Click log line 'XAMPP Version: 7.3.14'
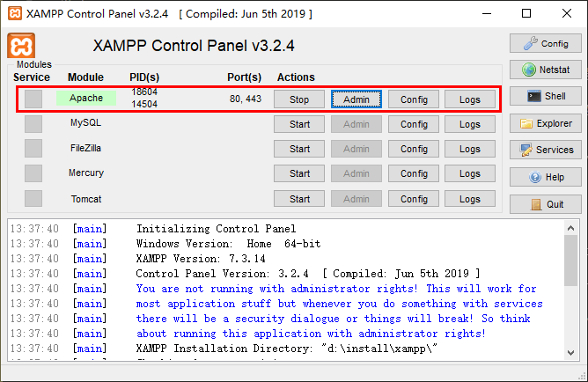Image resolution: width=588 pixels, height=382 pixels. 201,259
